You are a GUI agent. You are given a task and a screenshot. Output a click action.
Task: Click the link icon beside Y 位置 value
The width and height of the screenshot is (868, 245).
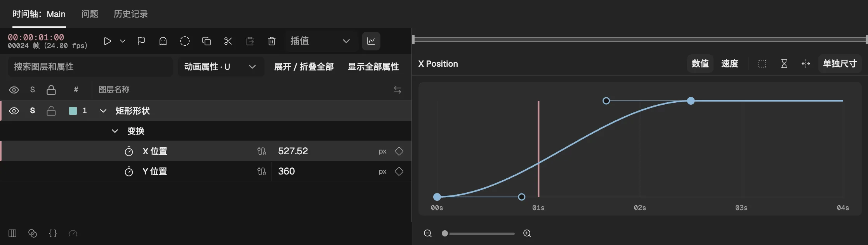pyautogui.click(x=262, y=171)
